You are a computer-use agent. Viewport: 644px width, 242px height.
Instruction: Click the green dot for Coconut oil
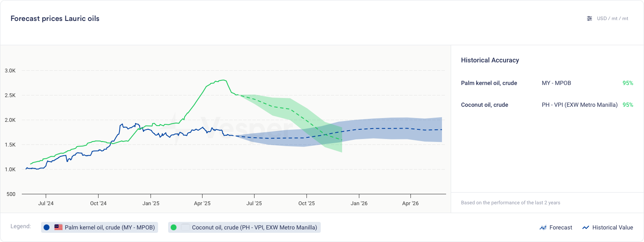pyautogui.click(x=174, y=227)
